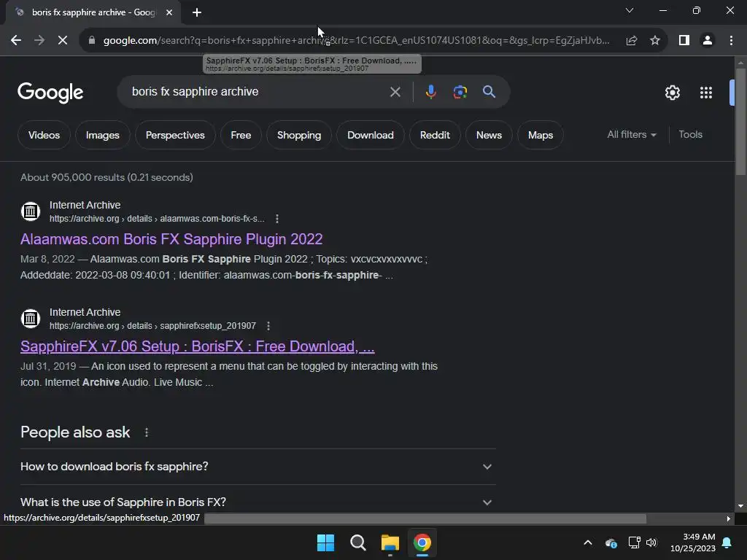Search by image with Google Lens
This screenshot has width=747, height=560.
click(460, 92)
